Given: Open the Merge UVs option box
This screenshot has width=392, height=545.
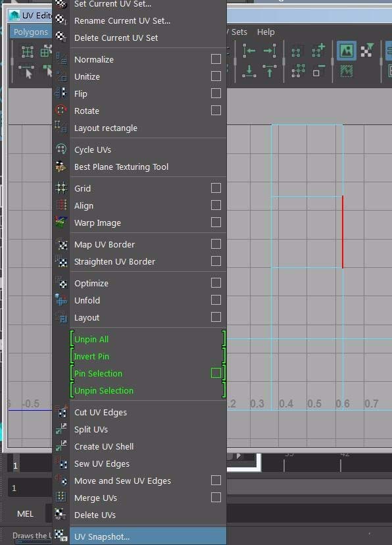Looking at the screenshot, I should (216, 498).
